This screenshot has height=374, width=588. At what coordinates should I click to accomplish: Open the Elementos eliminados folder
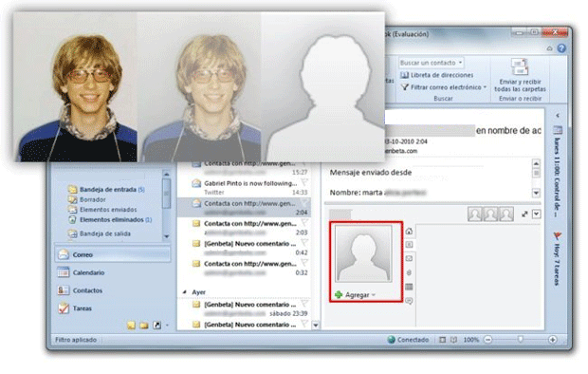tap(110, 219)
